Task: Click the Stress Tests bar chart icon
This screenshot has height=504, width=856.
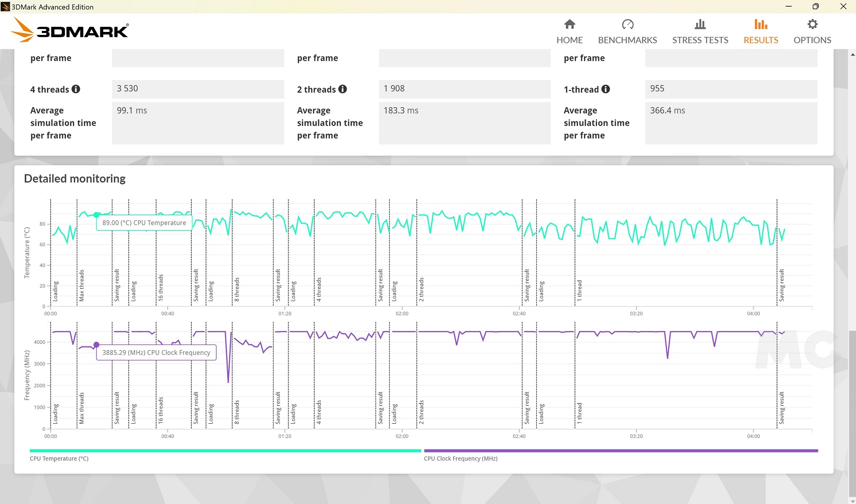Action: tap(700, 24)
